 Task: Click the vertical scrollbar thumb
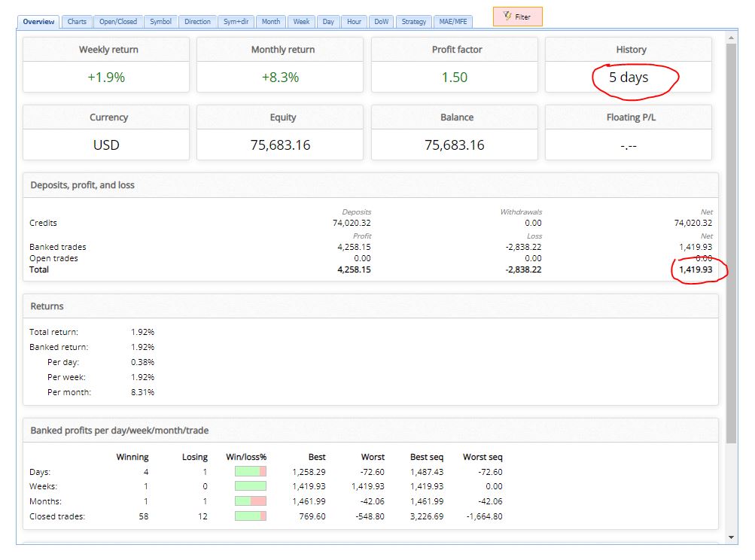[x=732, y=243]
